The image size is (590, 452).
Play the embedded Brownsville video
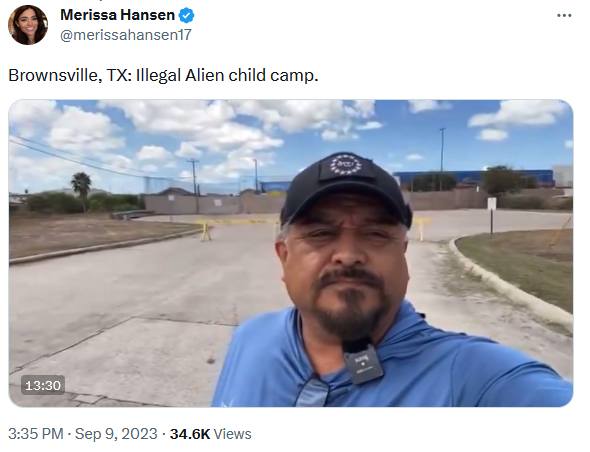coord(290,253)
